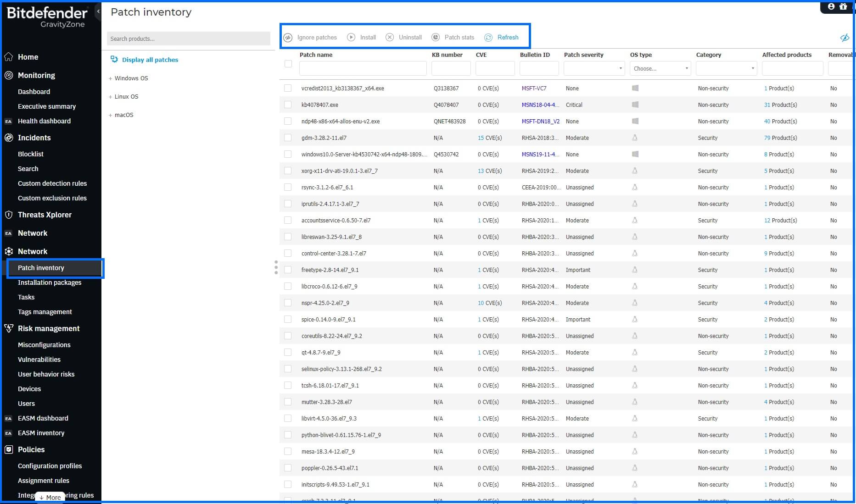Screen dimensions: 856x504
Task: Collapse the sidebar with the arrow
Action: (98, 11)
